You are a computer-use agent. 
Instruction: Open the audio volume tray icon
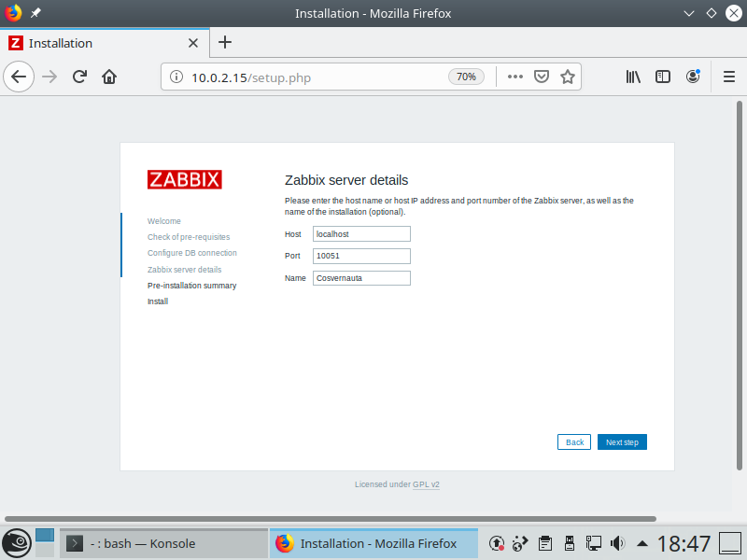(x=617, y=543)
